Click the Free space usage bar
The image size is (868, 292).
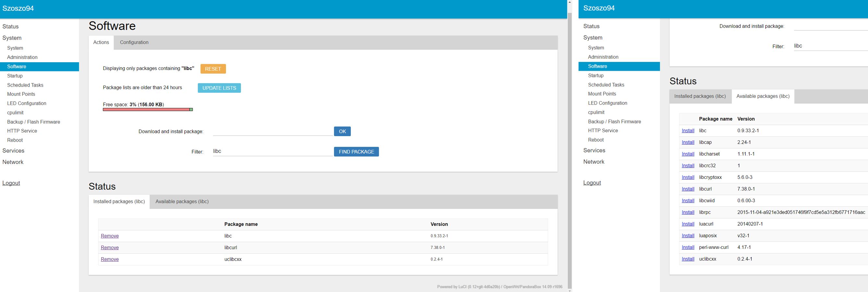148,110
